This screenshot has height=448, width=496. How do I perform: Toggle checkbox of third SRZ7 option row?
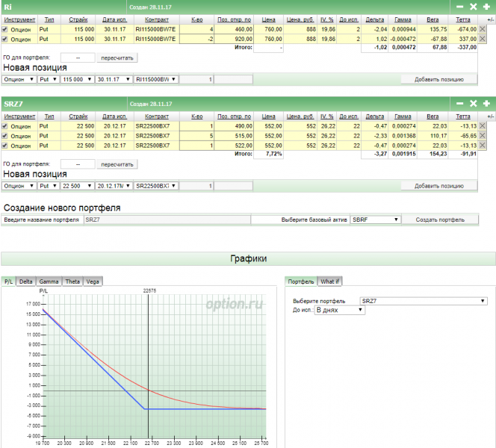pyautogui.click(x=5, y=146)
